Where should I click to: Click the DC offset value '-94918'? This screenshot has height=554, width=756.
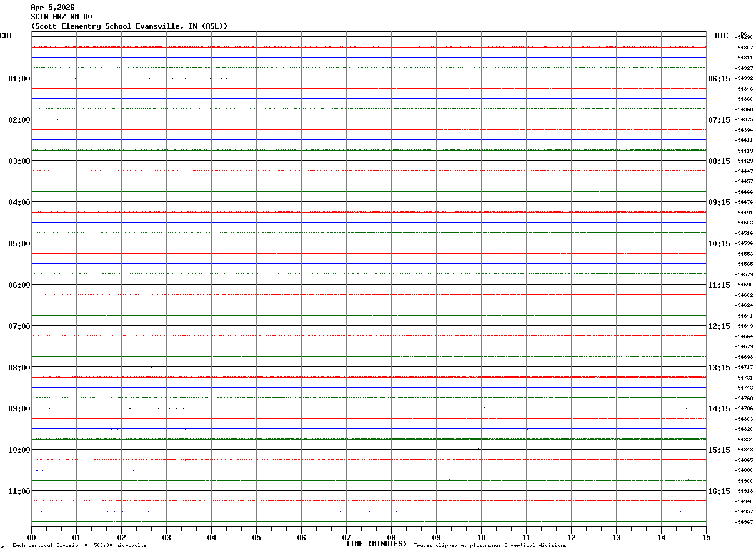[x=744, y=491]
